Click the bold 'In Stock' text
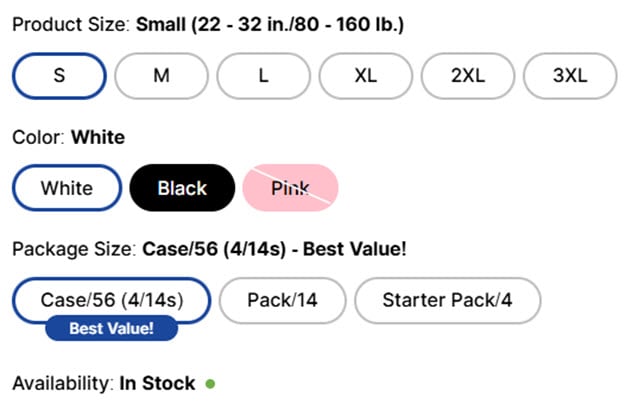The width and height of the screenshot is (632, 410). click(x=158, y=383)
